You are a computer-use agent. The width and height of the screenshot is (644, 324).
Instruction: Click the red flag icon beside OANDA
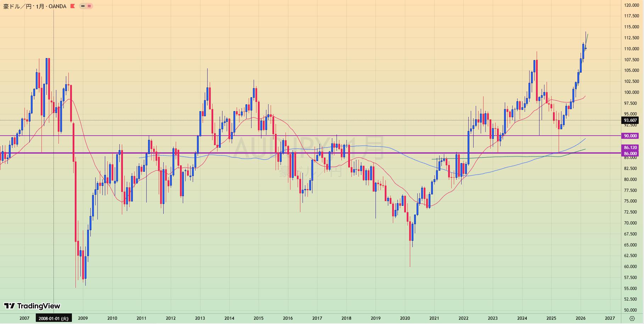73,6
